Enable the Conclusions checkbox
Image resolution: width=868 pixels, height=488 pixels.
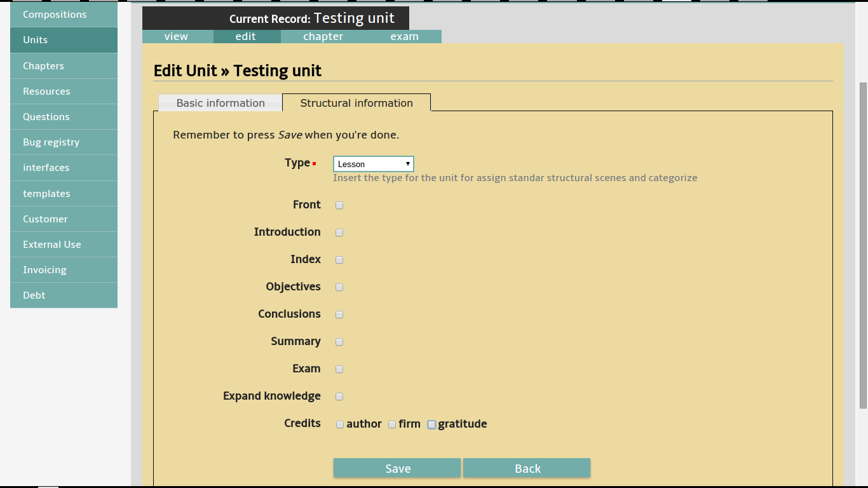339,315
